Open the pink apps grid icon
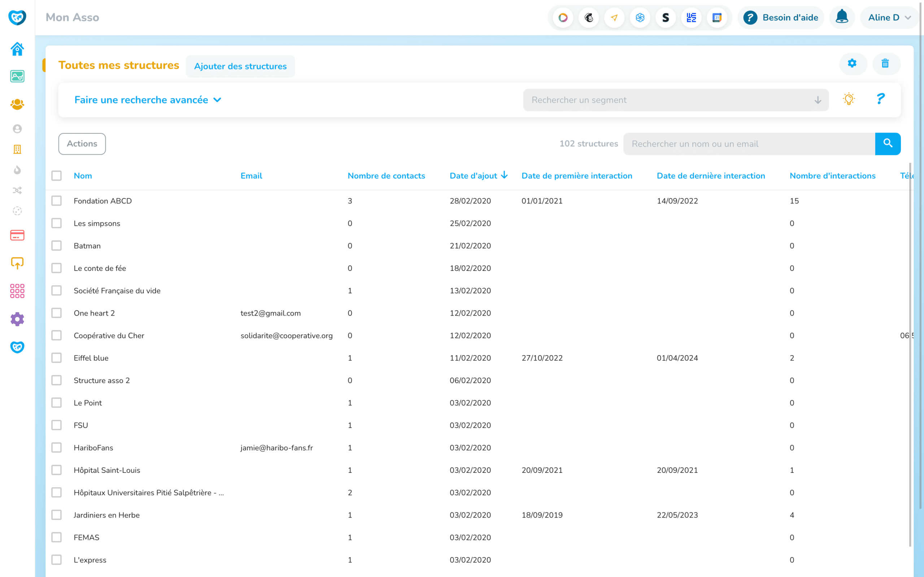 pos(17,291)
